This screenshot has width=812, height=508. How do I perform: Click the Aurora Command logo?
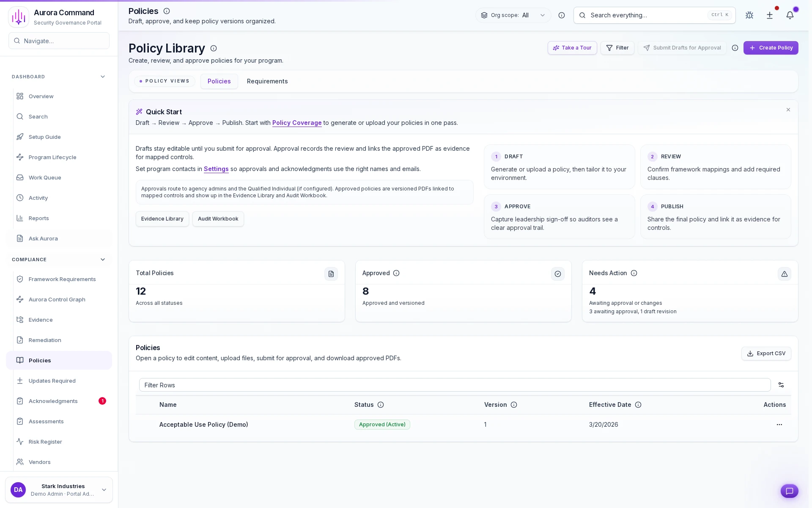pos(19,17)
